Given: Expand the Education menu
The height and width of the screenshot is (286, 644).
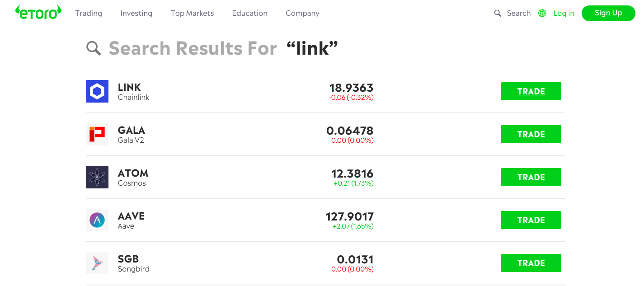Looking at the screenshot, I should [x=249, y=13].
